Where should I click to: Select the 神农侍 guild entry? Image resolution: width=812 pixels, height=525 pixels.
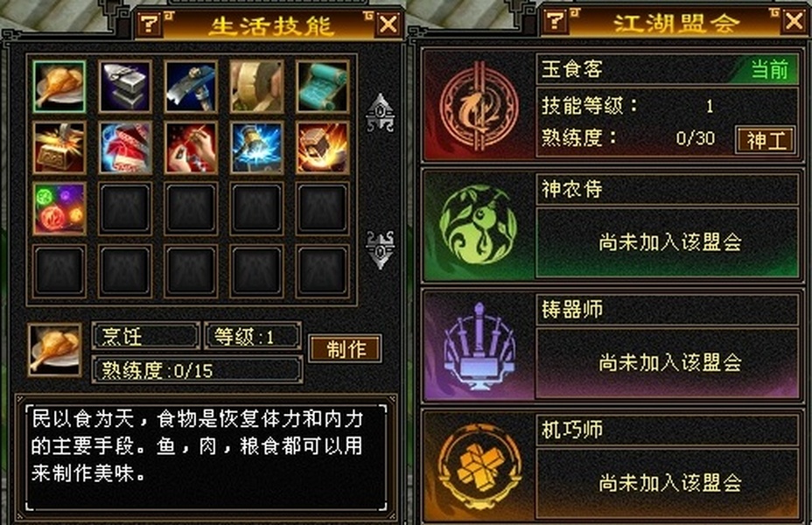pyautogui.click(x=612, y=226)
